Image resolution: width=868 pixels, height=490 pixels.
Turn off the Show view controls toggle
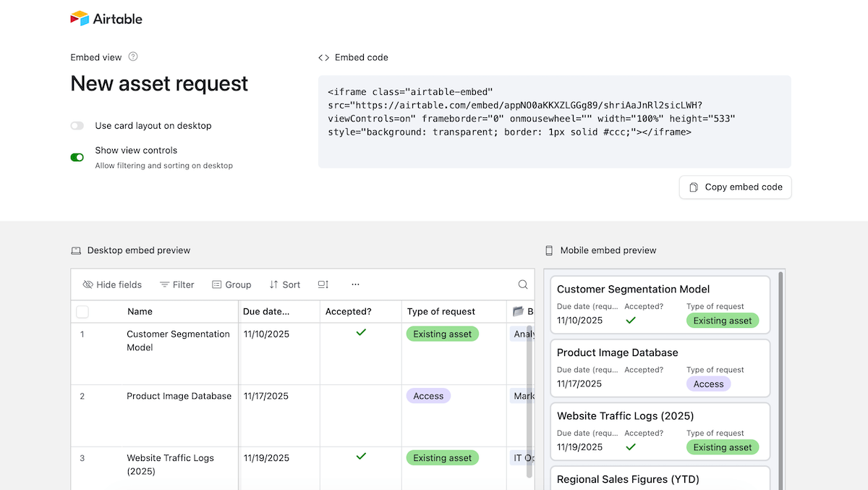[77, 157]
